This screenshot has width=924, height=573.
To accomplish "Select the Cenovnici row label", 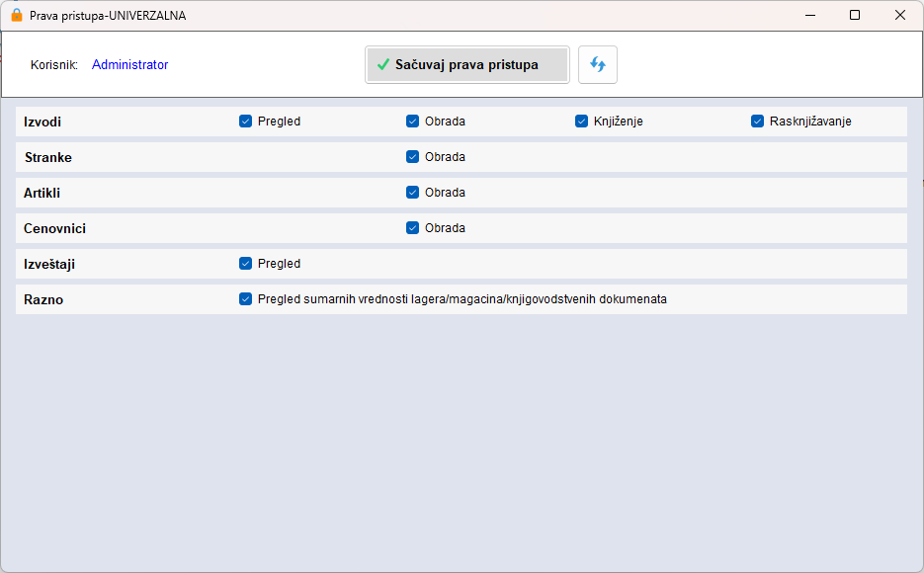I will pos(54,228).
